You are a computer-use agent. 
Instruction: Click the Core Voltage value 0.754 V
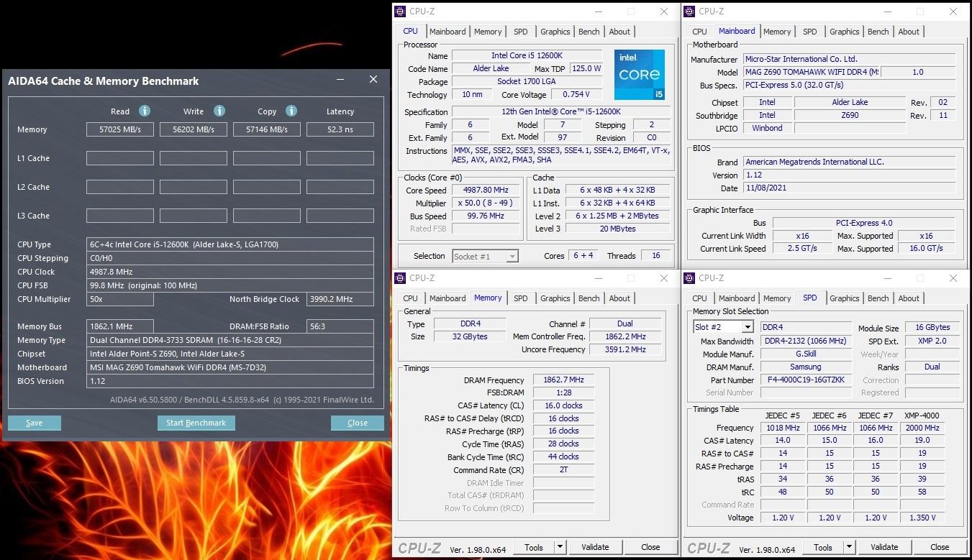576,95
